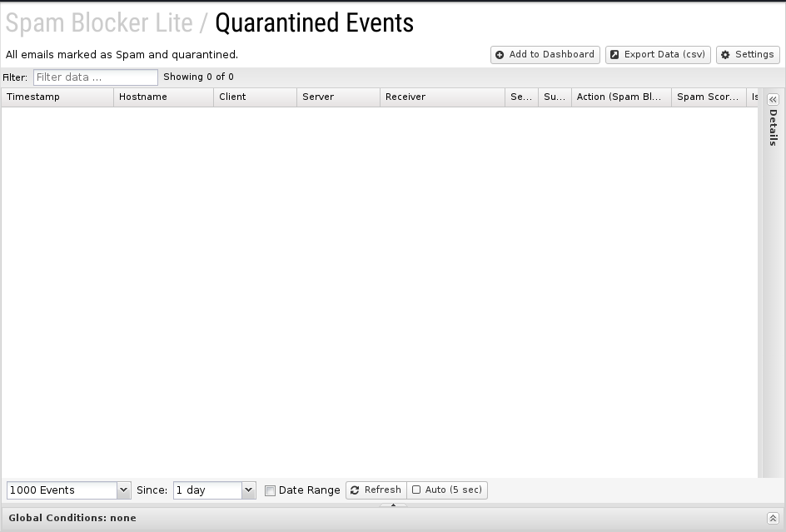Toggle Auto (5 sec) refresh

pyautogui.click(x=447, y=490)
